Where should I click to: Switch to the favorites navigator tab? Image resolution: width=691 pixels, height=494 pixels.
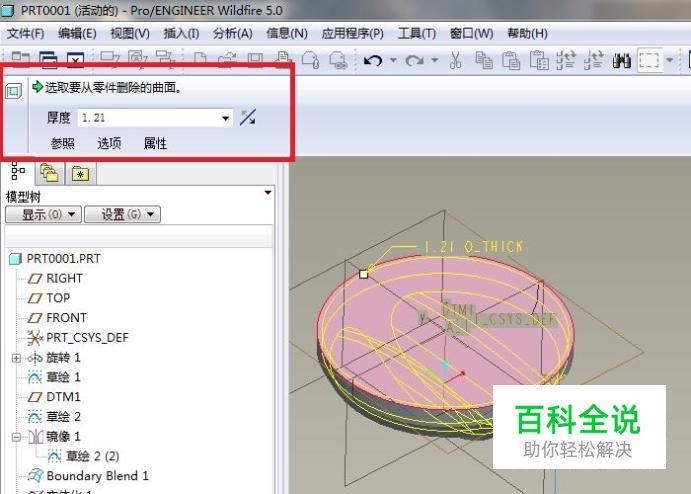point(80,173)
